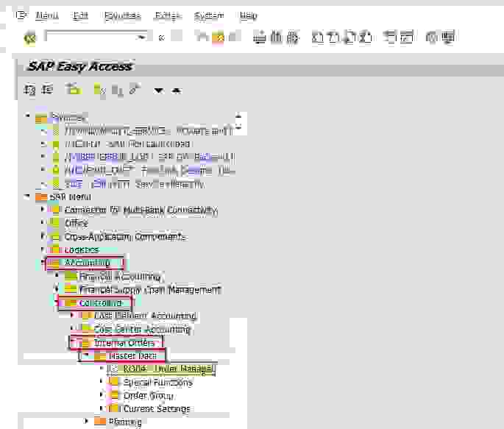The image size is (504, 429).
Task: Select Financial Supply Chain Management label
Action: click(x=150, y=290)
